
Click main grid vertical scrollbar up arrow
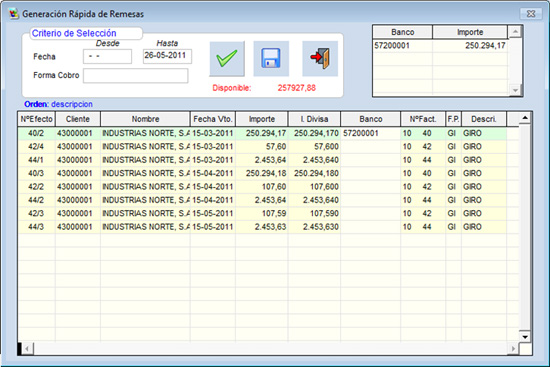pyautogui.click(x=525, y=118)
